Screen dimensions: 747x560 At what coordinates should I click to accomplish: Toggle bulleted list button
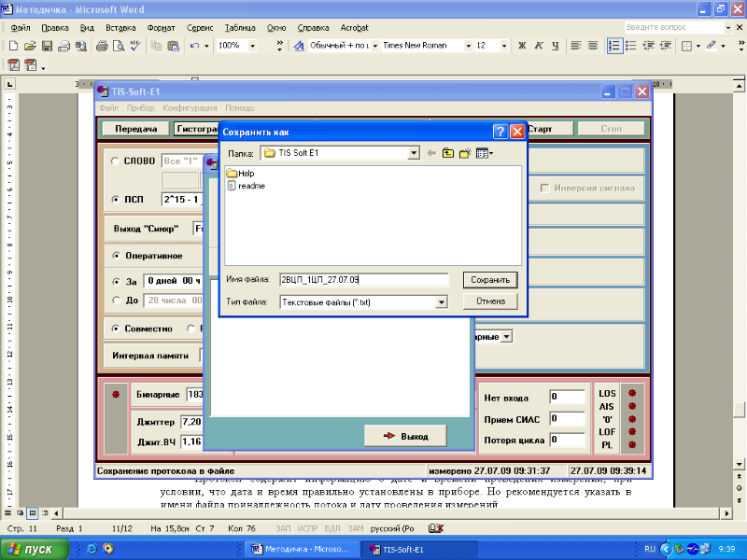tap(631, 46)
